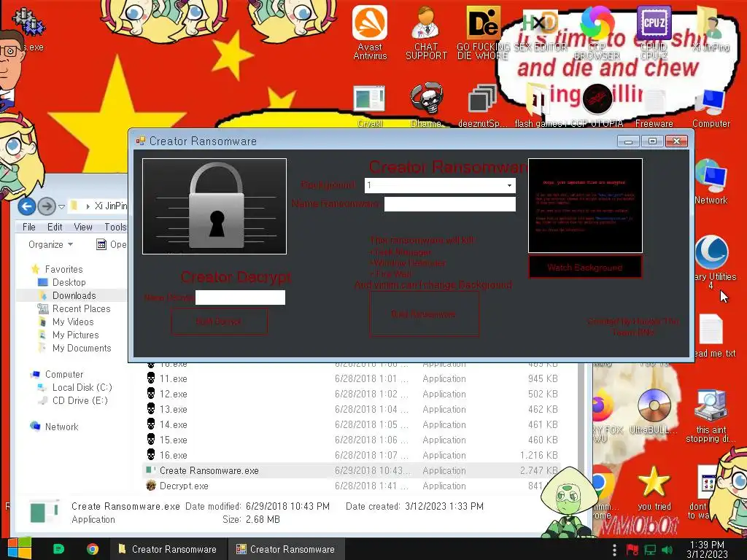
Task: Switch to the Creator Ransomware app taskbar item
Action: tap(285, 549)
